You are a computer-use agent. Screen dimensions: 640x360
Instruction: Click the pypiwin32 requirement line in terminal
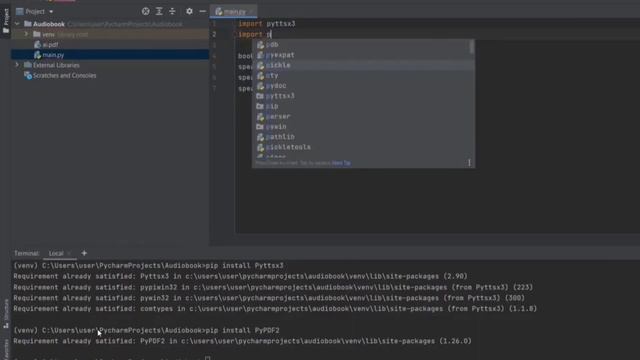(x=273, y=287)
